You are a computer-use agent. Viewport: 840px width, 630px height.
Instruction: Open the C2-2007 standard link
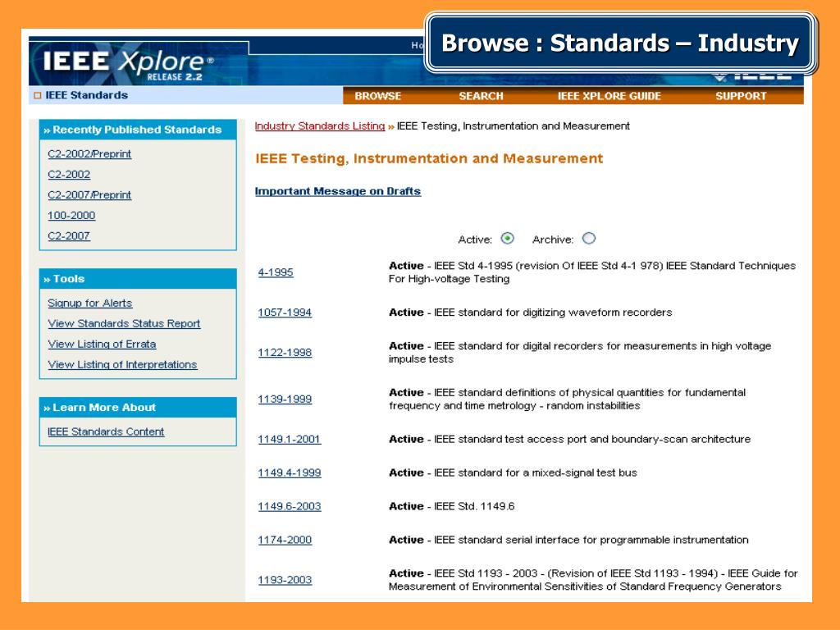point(69,235)
